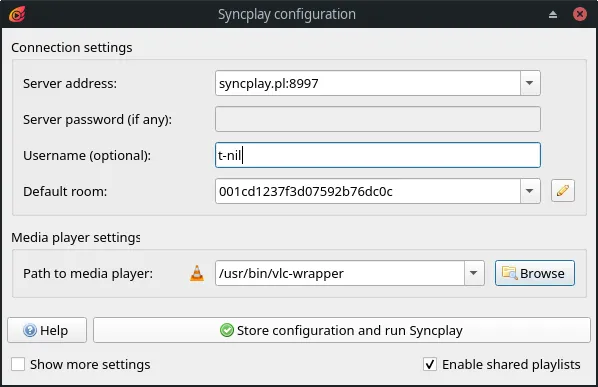Click the Path to media player: label
This screenshot has height=387, width=598.
88,273
